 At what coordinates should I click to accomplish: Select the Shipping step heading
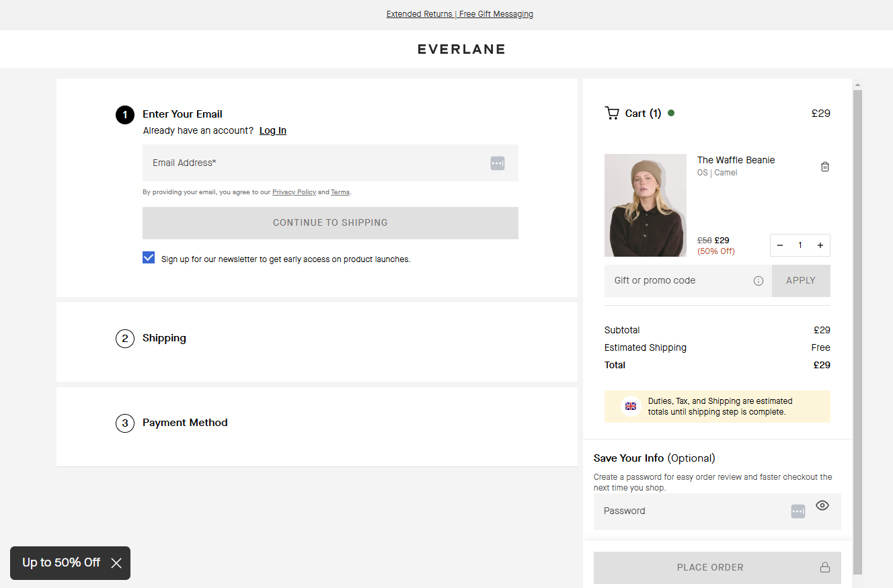tap(164, 338)
